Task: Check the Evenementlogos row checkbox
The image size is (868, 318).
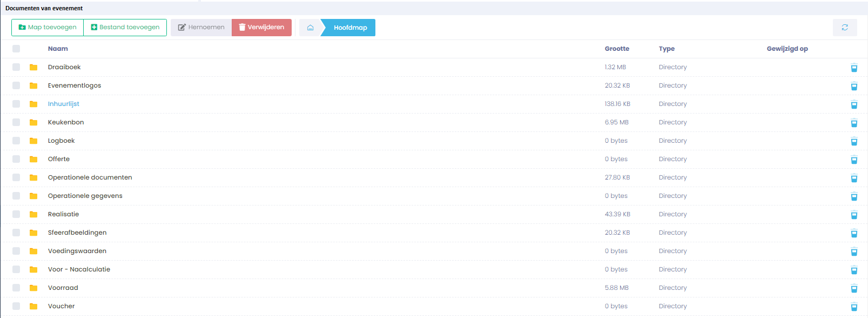Action: point(16,85)
